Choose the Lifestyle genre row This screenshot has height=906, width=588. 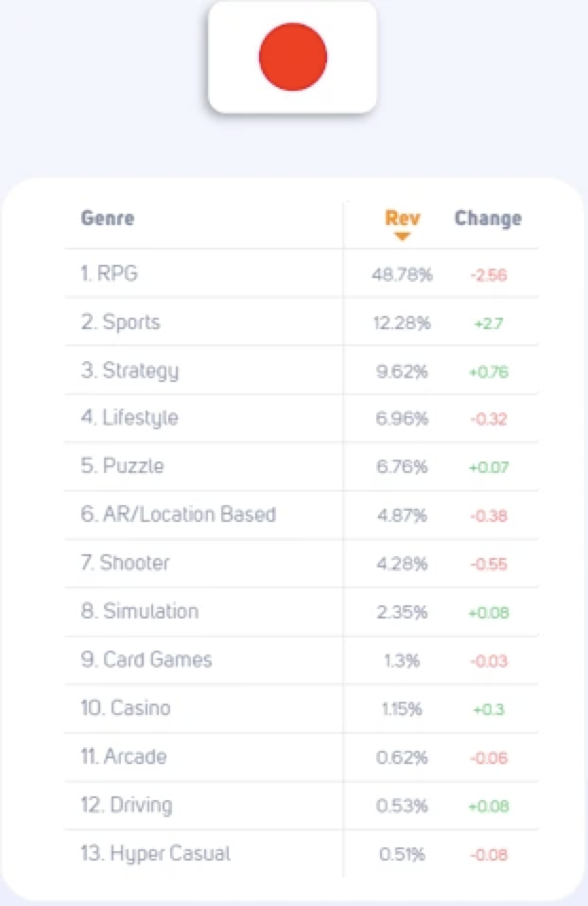301,418
